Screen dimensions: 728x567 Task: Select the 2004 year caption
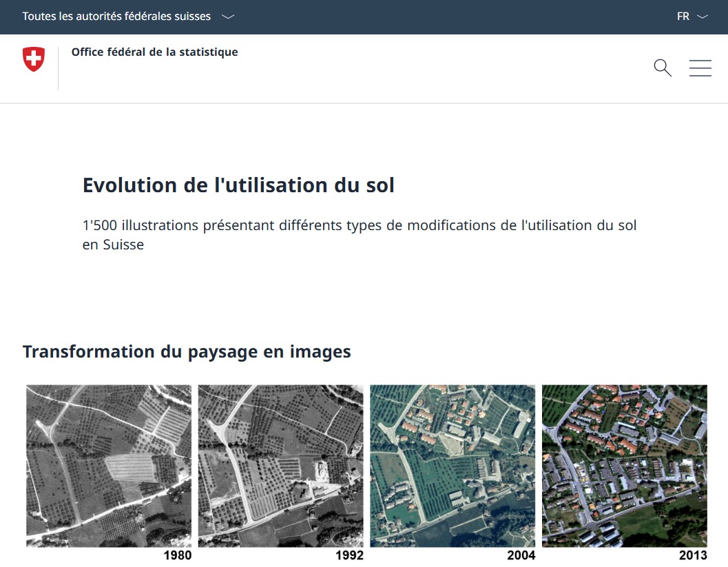(521, 555)
